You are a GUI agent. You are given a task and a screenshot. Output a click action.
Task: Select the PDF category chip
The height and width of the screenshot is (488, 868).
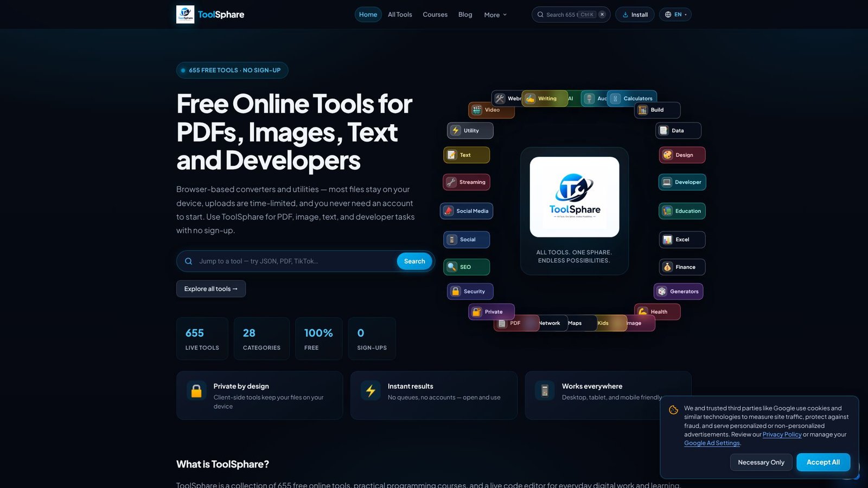(516, 323)
